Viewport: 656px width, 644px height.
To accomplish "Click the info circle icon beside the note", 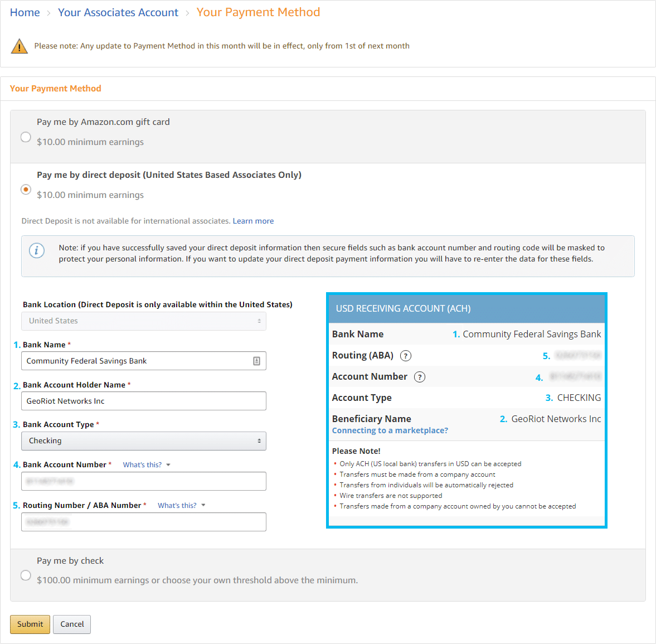I will click(x=37, y=250).
